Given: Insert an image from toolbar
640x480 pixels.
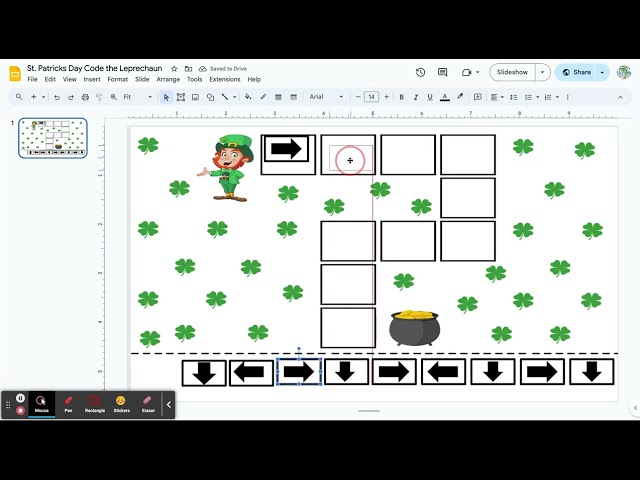Looking at the screenshot, I should click(195, 97).
